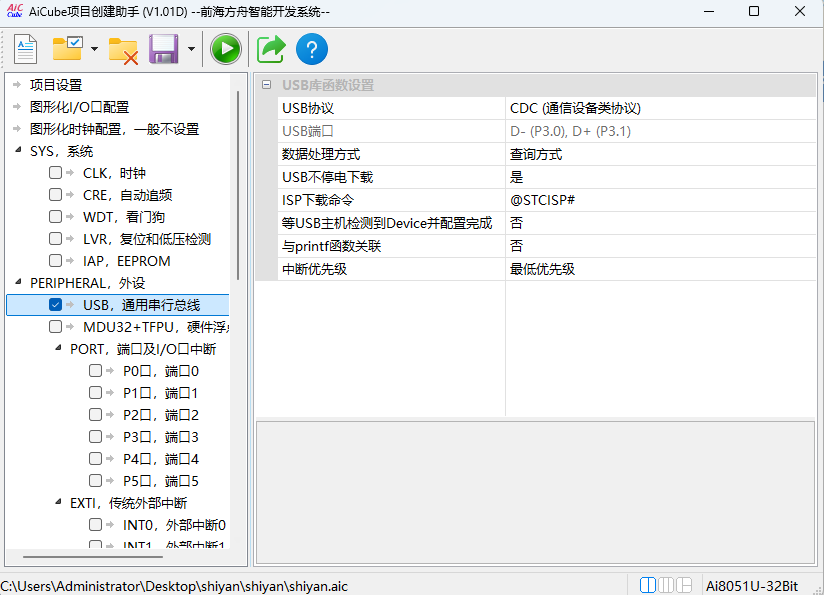Enable the USB 通用串行总线 checkbox
The width and height of the screenshot is (824, 595).
click(x=55, y=304)
